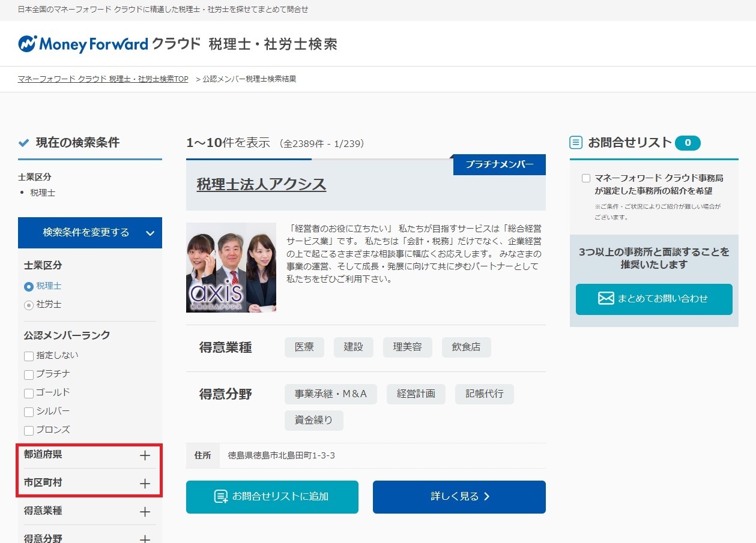The image size is (756, 543).
Task: Click the お問合せリストに追加 button
Action: click(272, 497)
